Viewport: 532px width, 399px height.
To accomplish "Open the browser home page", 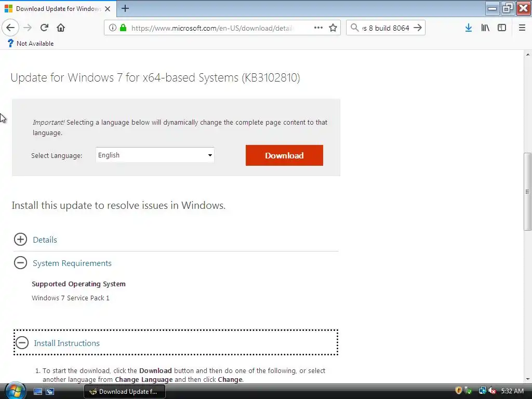I will click(x=61, y=28).
